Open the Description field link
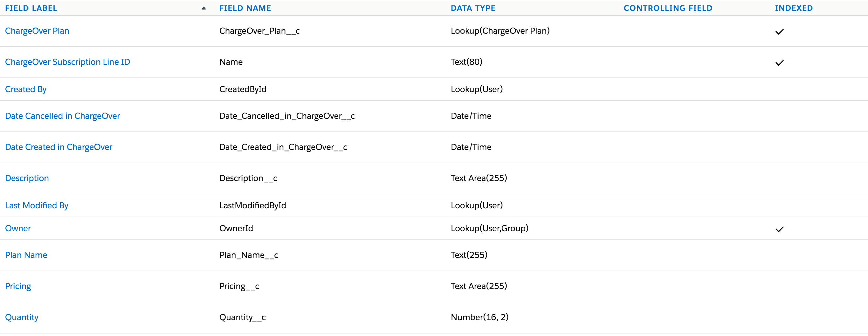Image resolution: width=868 pixels, height=336 pixels. pyautogui.click(x=27, y=178)
